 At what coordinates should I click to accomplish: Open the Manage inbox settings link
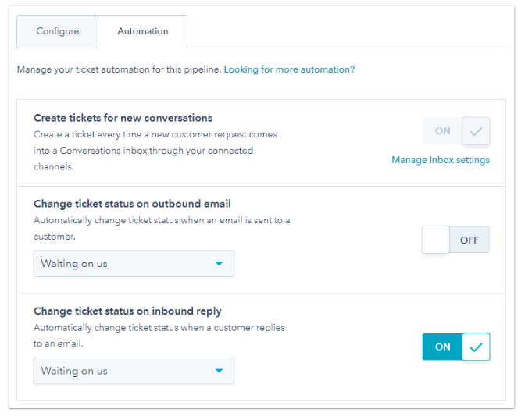[x=441, y=160]
